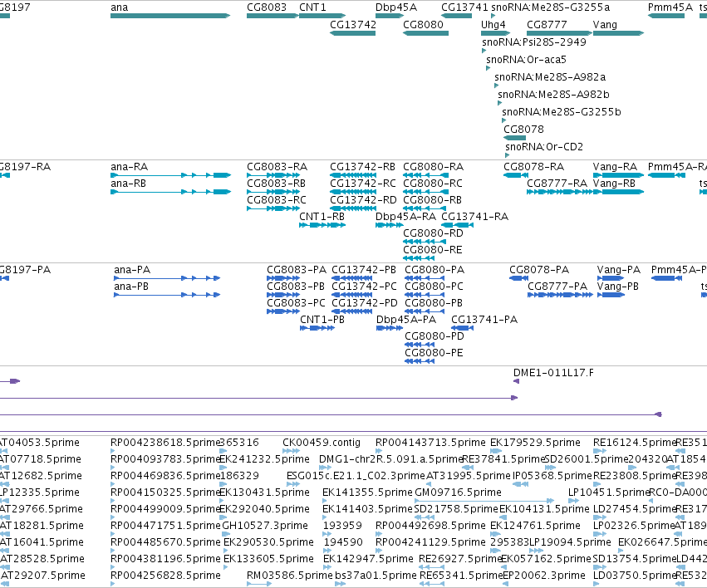The width and height of the screenshot is (707, 588).
Task: Click the CG8080-RA transcript label
Action: coord(433,167)
